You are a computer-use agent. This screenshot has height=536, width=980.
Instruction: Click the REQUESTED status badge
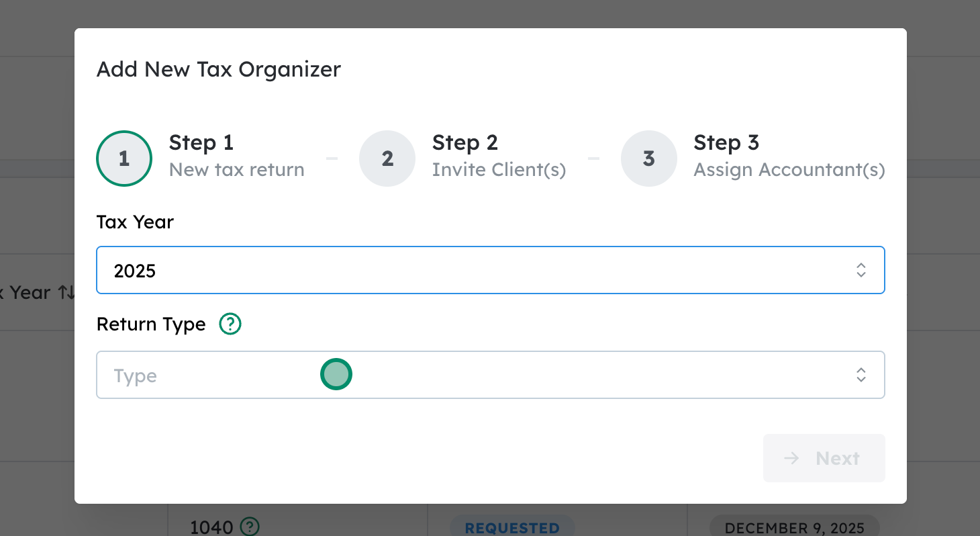coord(512,527)
